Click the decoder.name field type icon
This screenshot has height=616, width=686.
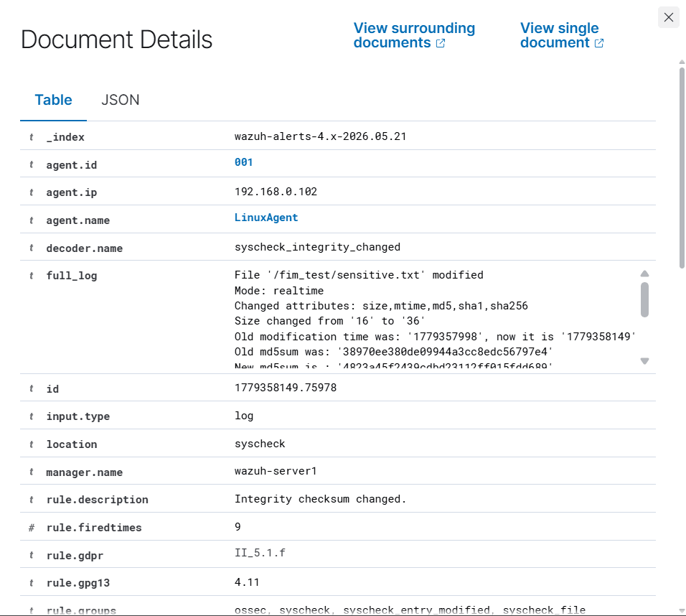click(x=32, y=248)
